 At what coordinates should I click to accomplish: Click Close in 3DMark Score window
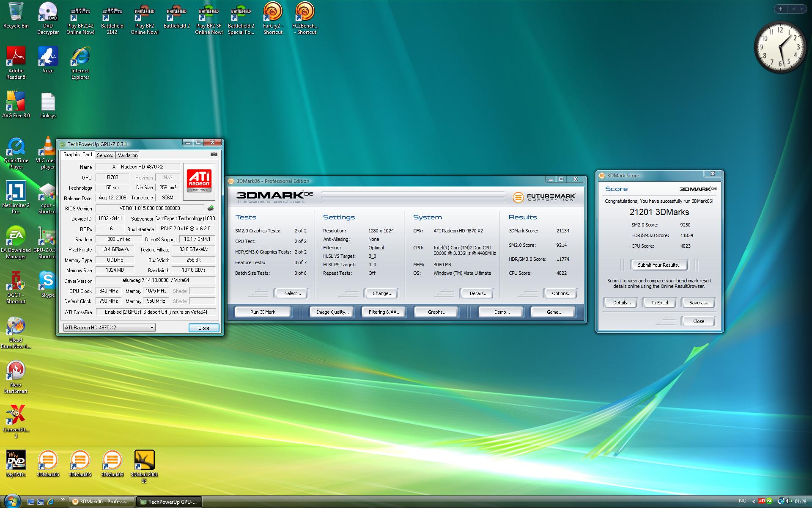click(698, 321)
